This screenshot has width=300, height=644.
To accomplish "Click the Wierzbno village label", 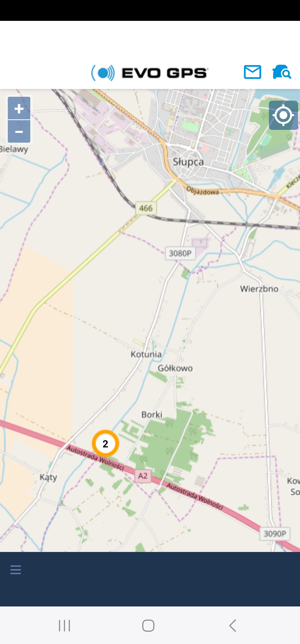I will point(259,289).
